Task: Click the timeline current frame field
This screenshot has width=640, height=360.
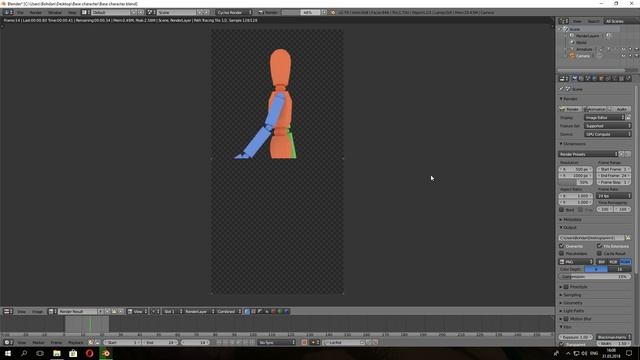Action: coord(196,342)
